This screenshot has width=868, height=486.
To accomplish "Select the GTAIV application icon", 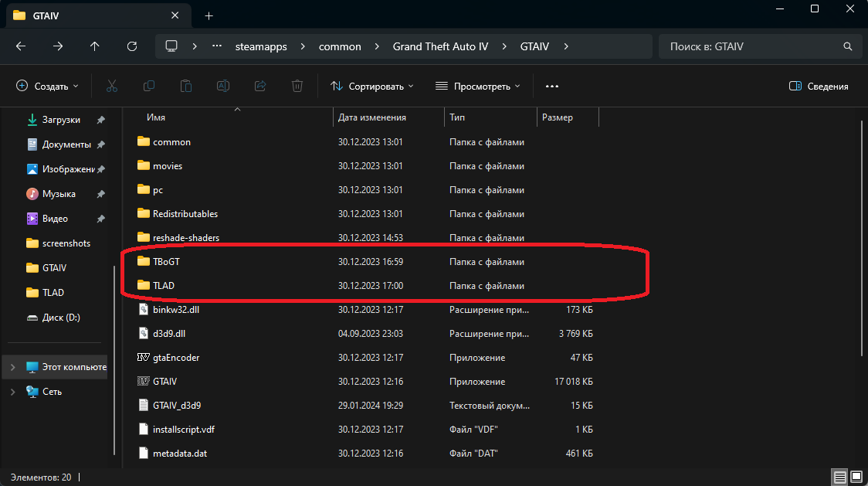I will pyautogui.click(x=144, y=381).
